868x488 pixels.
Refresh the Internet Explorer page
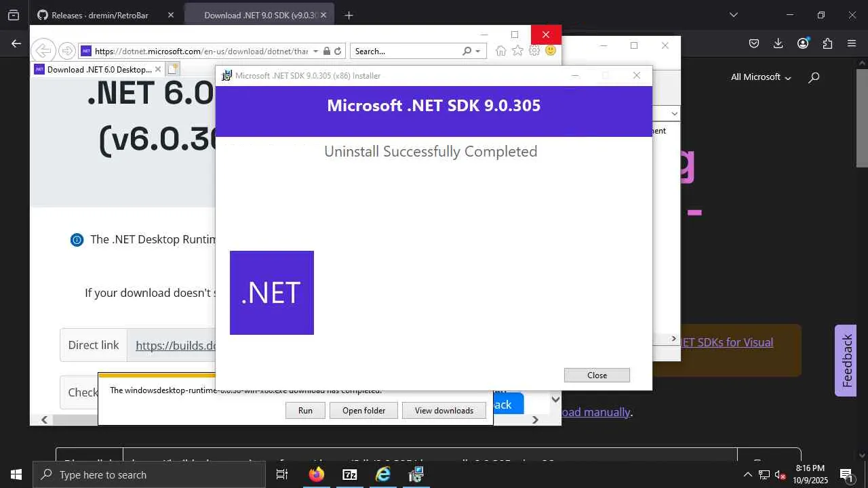click(337, 51)
